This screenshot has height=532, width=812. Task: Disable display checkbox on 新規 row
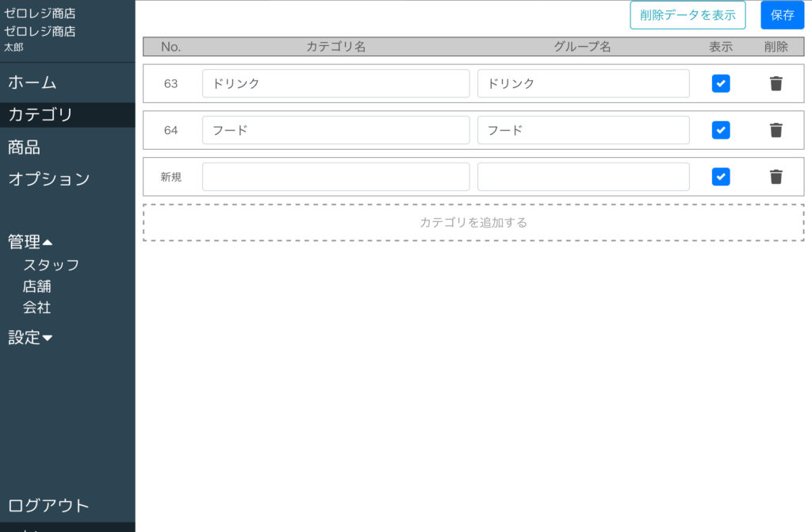(720, 177)
